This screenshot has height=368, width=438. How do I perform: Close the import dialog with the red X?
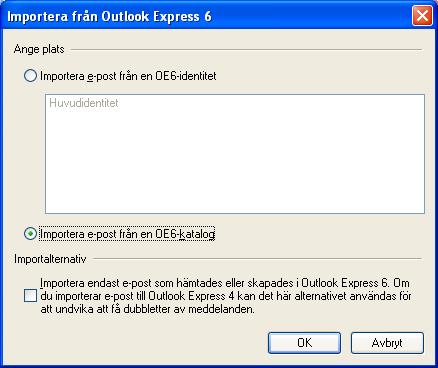click(x=422, y=16)
